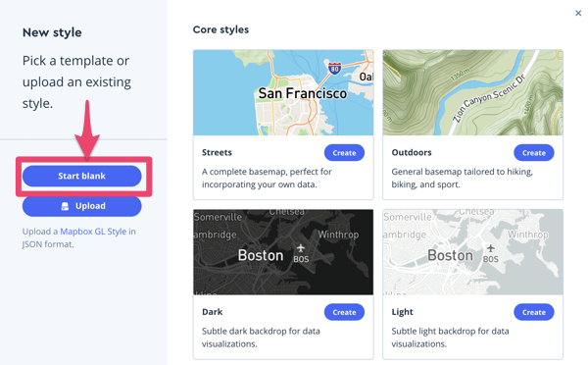588x365 pixels.
Task: Click the Core styles heading
Action: [x=220, y=29]
